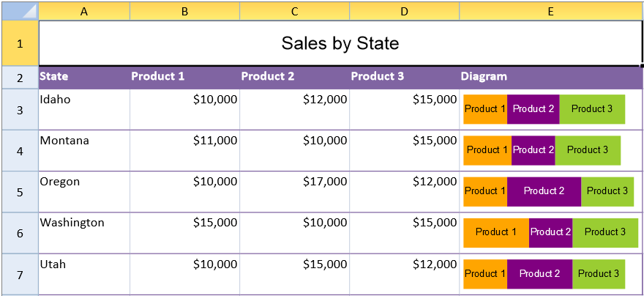Viewport: 644px width, 296px height.
Task: Click Montana's purple Product 2 bar segment
Action: (533, 150)
